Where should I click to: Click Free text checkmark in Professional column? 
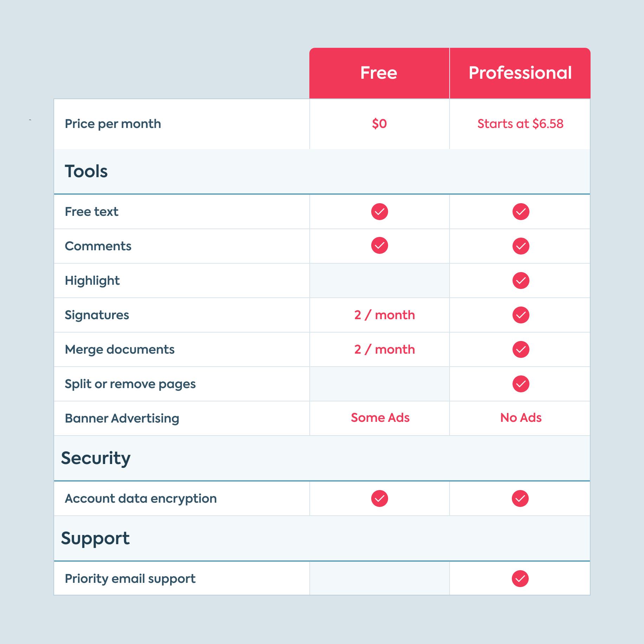[x=521, y=212]
